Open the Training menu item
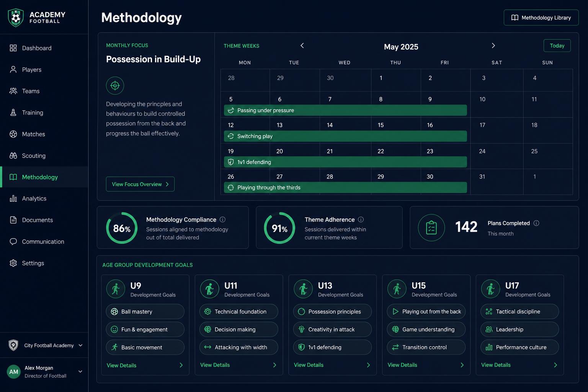 click(44, 113)
